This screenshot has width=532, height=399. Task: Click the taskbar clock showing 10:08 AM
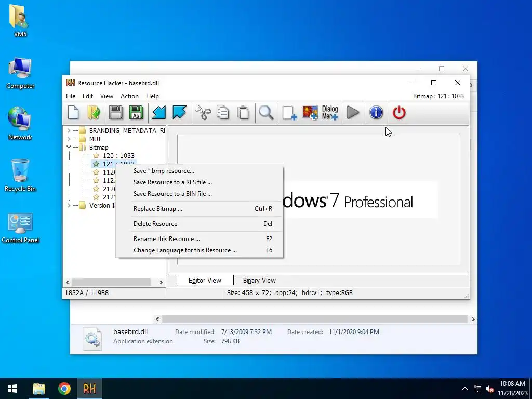[512, 389]
